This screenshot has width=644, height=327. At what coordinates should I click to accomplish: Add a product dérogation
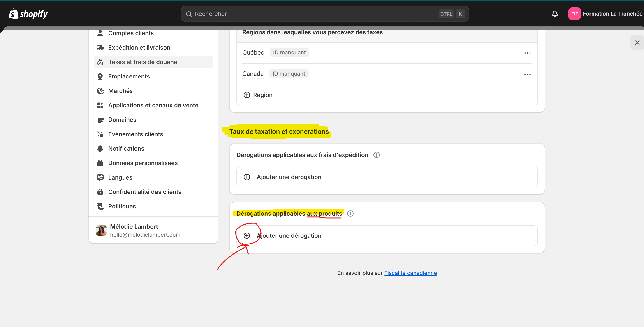[289, 236]
